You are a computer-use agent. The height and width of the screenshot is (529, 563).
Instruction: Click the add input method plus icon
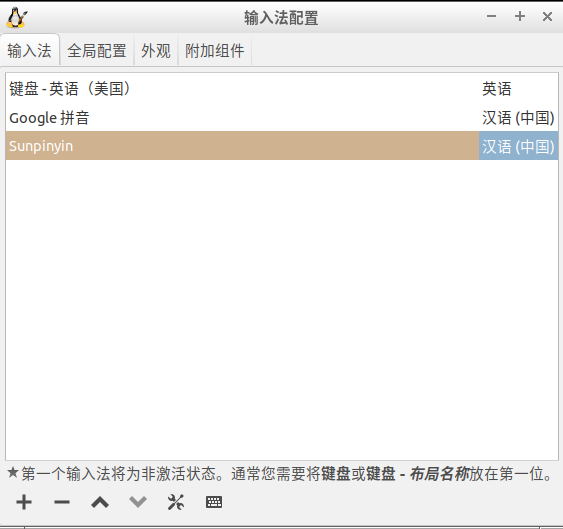click(24, 502)
